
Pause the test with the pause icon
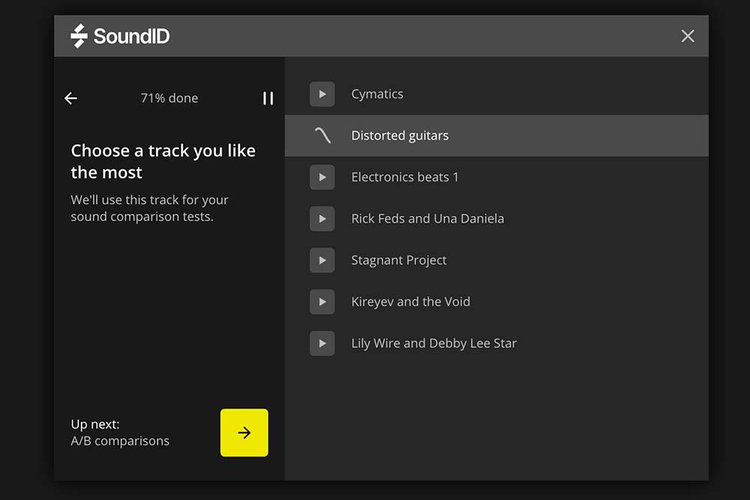click(x=268, y=98)
